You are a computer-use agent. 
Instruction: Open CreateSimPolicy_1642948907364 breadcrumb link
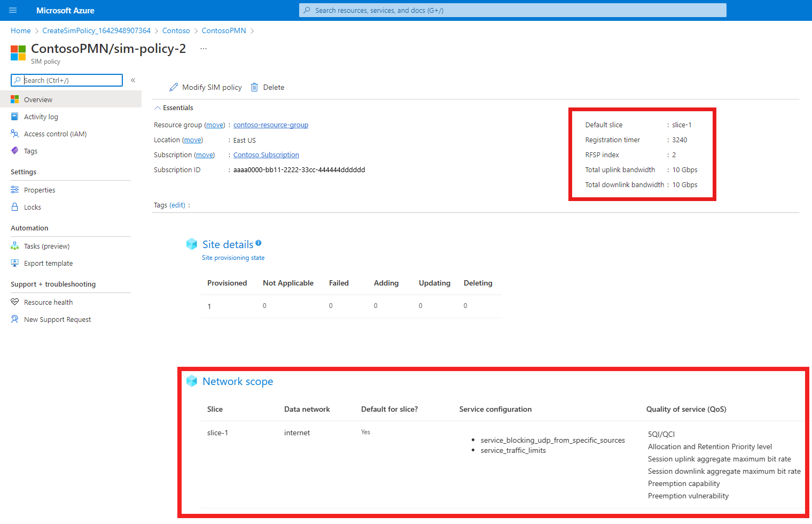coord(97,30)
